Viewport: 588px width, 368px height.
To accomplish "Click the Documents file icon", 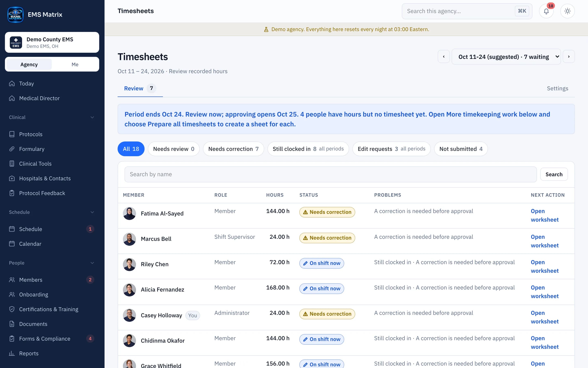I will 12,324.
